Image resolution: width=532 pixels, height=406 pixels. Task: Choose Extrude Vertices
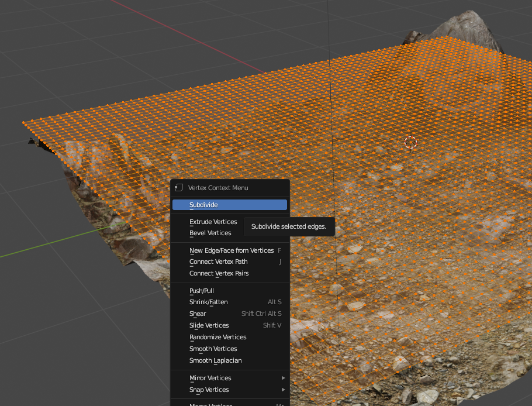(x=230, y=222)
